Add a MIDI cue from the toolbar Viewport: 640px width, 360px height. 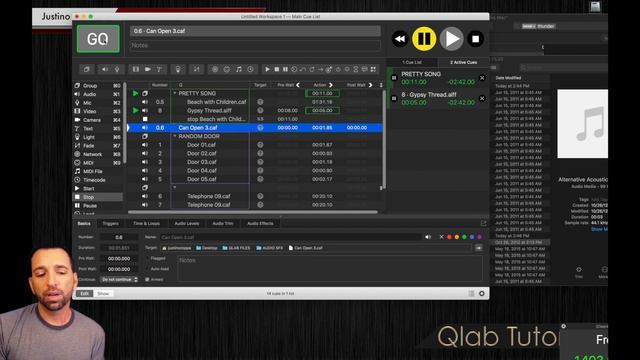click(227, 69)
